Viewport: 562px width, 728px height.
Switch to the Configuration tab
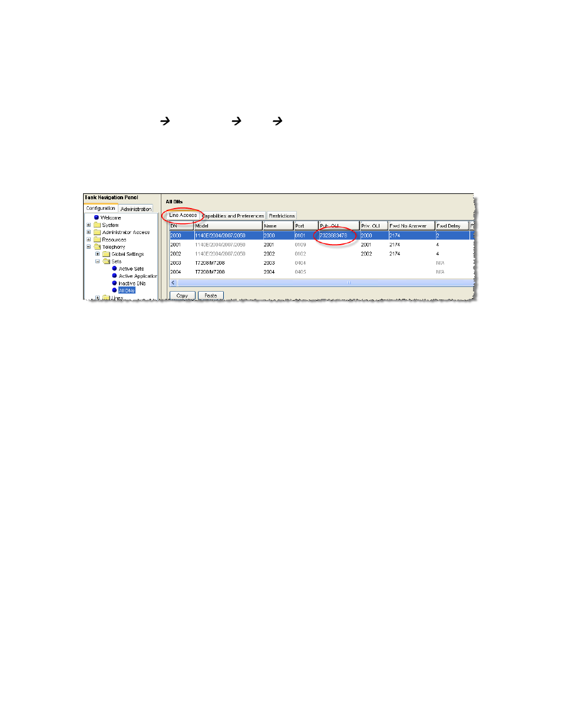coord(101,208)
